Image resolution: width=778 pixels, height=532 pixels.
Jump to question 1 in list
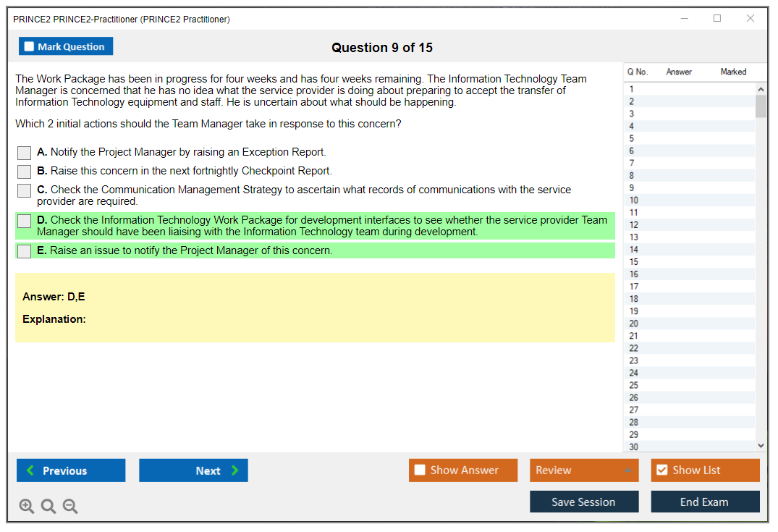tap(632, 90)
